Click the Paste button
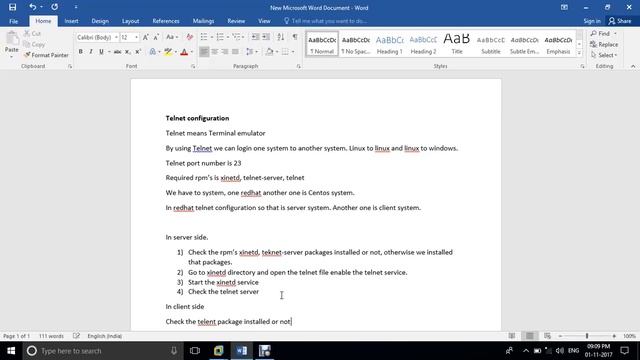640x360 pixels. click(x=11, y=44)
